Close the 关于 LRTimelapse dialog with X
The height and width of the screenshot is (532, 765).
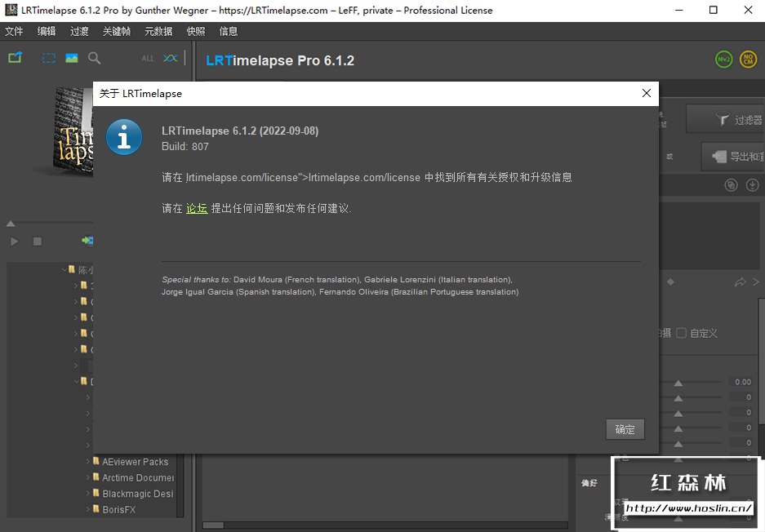(647, 93)
